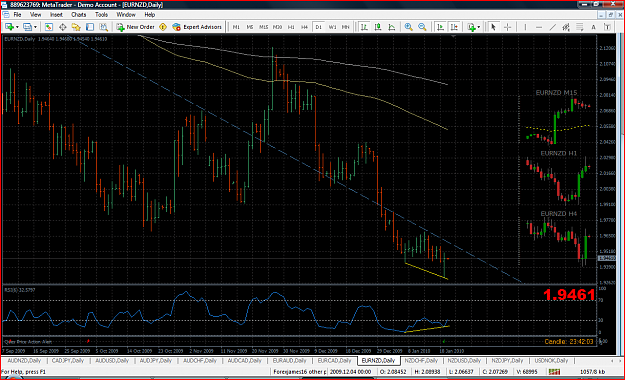Open the Charts menu

coord(79,15)
